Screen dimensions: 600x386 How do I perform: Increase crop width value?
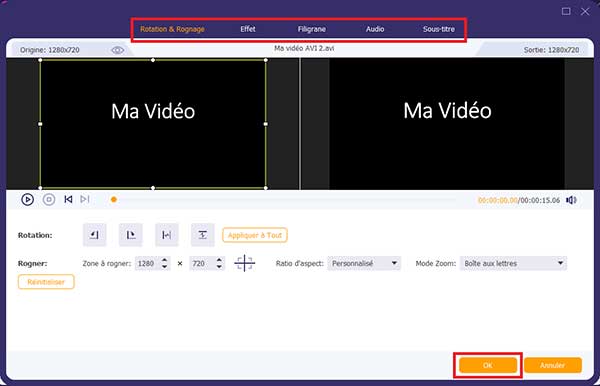tap(165, 260)
